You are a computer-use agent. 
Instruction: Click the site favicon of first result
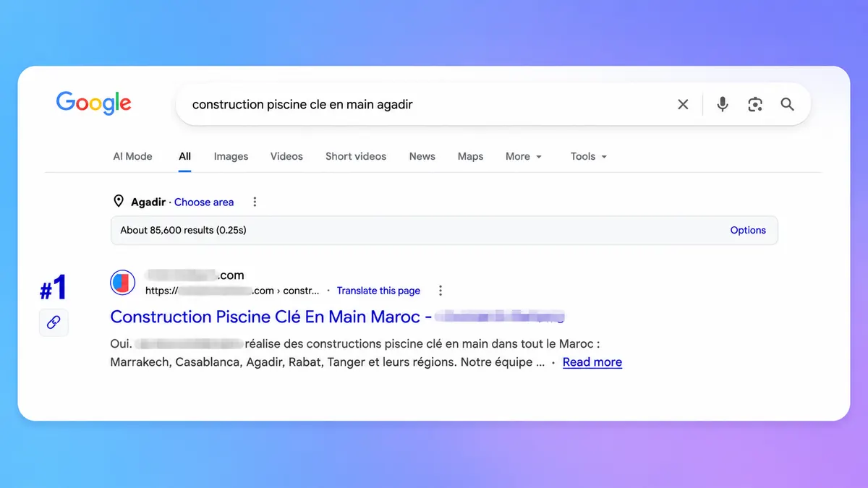123,282
